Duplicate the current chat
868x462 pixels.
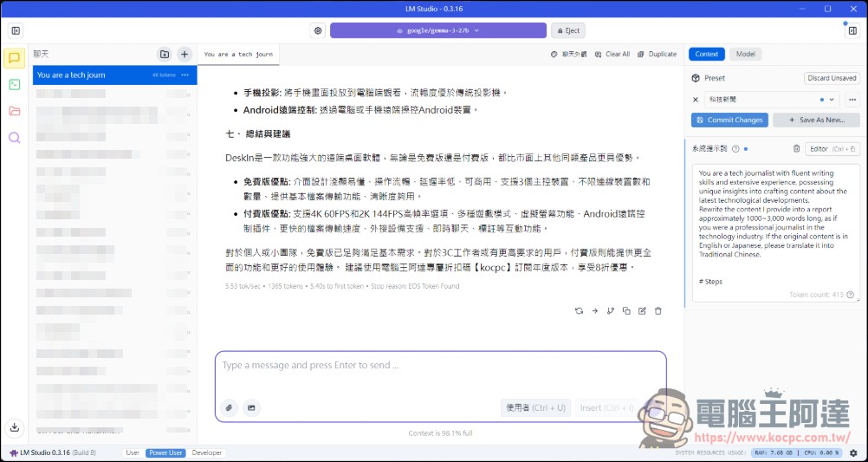(x=657, y=55)
